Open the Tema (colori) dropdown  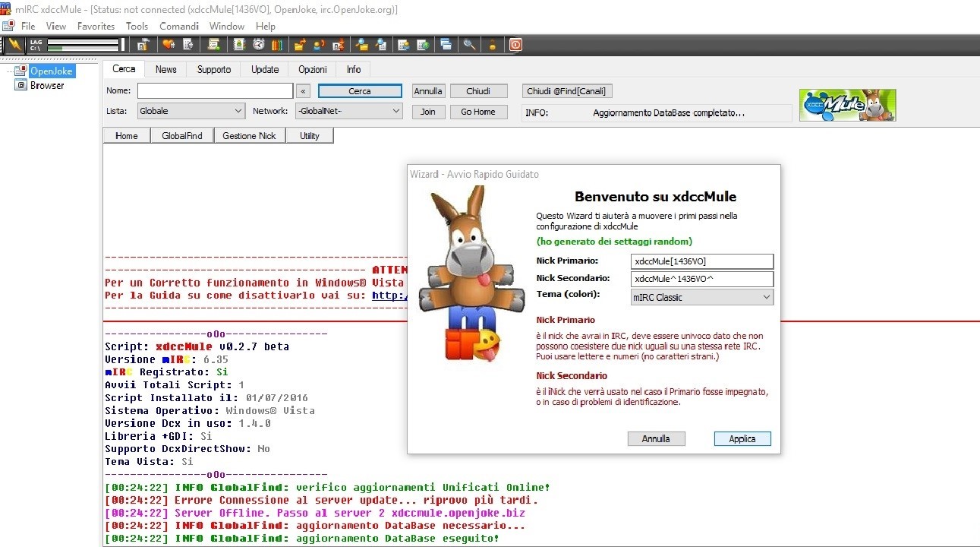click(702, 297)
